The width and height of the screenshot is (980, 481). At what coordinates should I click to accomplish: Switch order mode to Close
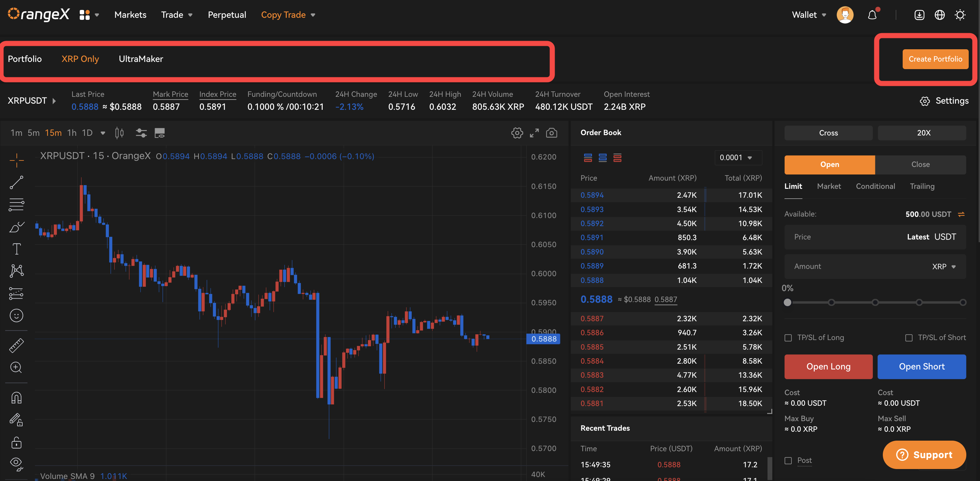click(921, 165)
